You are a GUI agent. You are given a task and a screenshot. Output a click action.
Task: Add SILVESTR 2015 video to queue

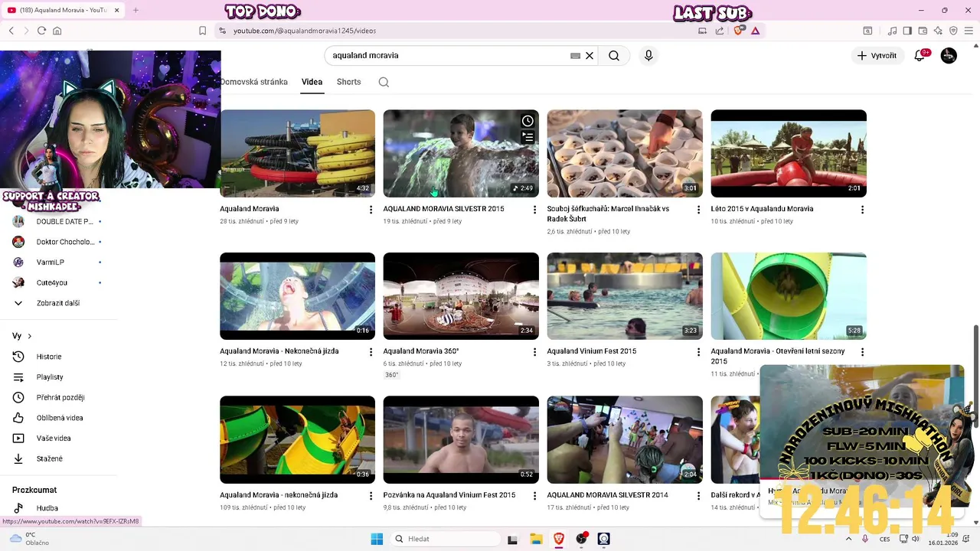coord(528,138)
